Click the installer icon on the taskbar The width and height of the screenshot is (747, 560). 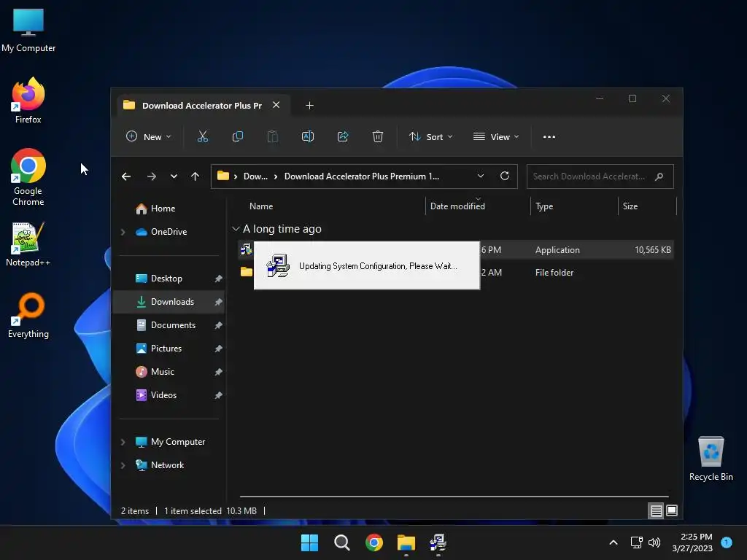tap(438, 542)
